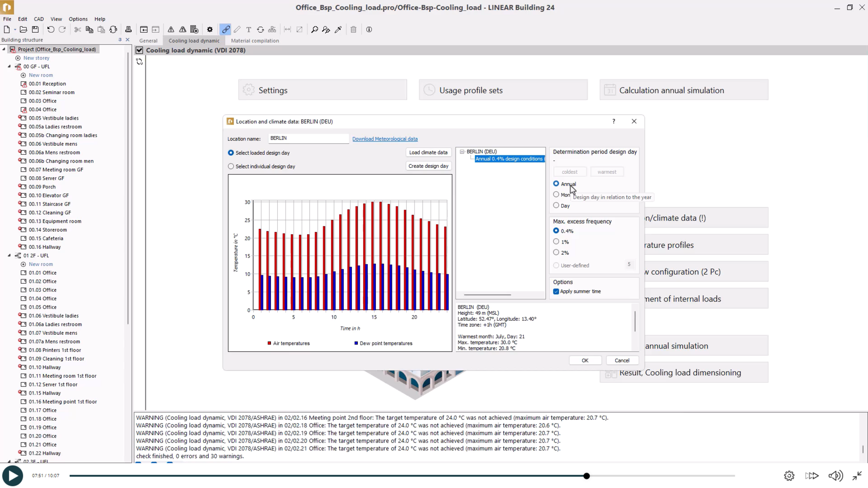Image resolution: width=868 pixels, height=488 pixels.
Task: Uncheck Apply summer time checkbox
Action: [556, 291]
